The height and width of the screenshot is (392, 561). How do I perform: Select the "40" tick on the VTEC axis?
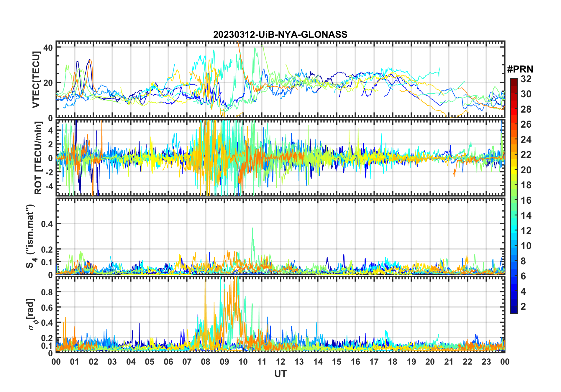click(x=48, y=47)
